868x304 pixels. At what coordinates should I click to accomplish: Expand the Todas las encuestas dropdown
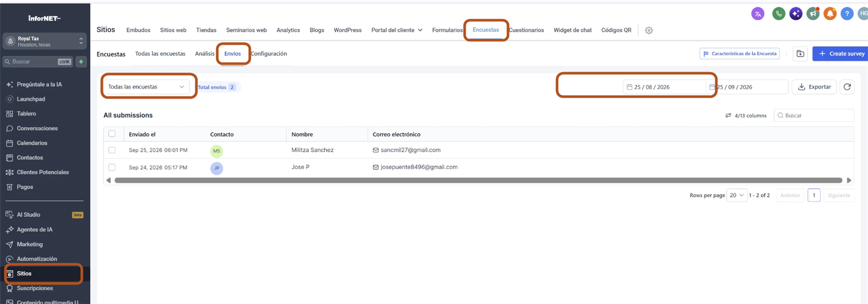[146, 87]
